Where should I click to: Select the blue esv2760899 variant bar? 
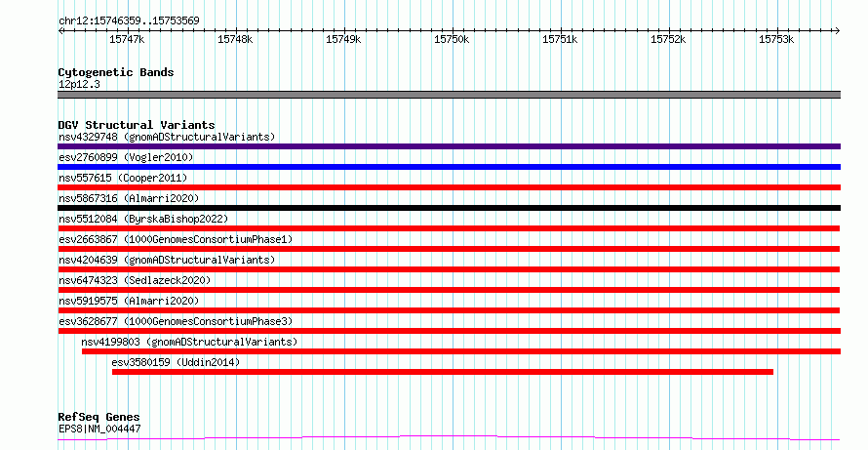coord(449,167)
